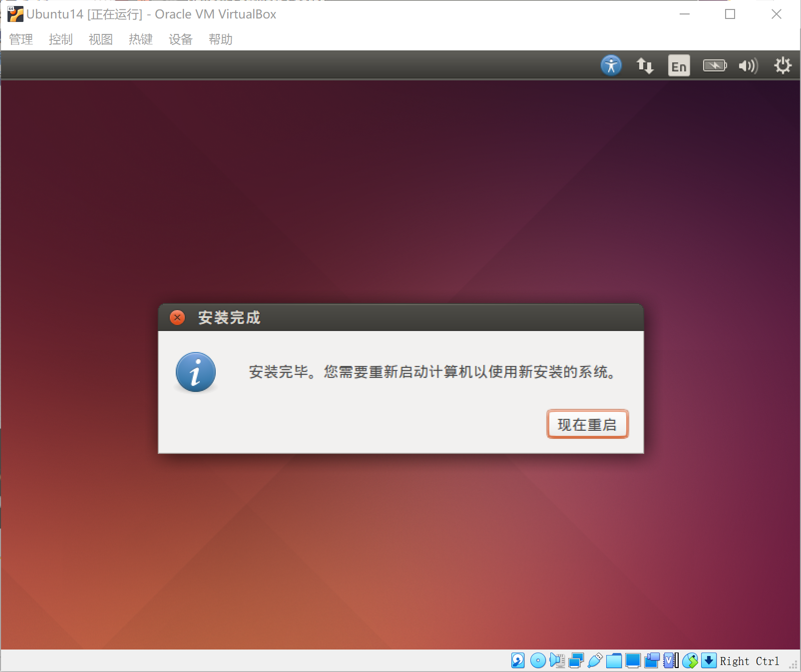Viewport: 801px width, 672px height.
Task: Click the display monitor status icon
Action: click(633, 661)
